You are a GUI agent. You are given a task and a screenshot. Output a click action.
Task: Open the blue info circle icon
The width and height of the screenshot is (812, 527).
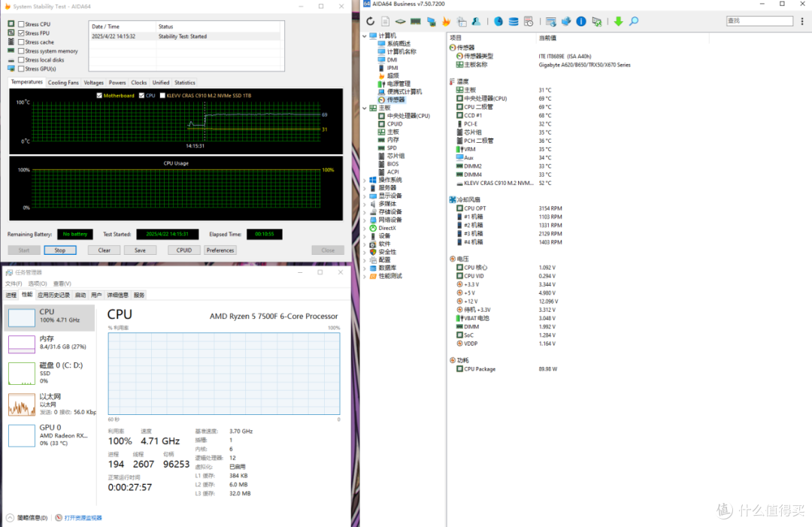(581, 21)
